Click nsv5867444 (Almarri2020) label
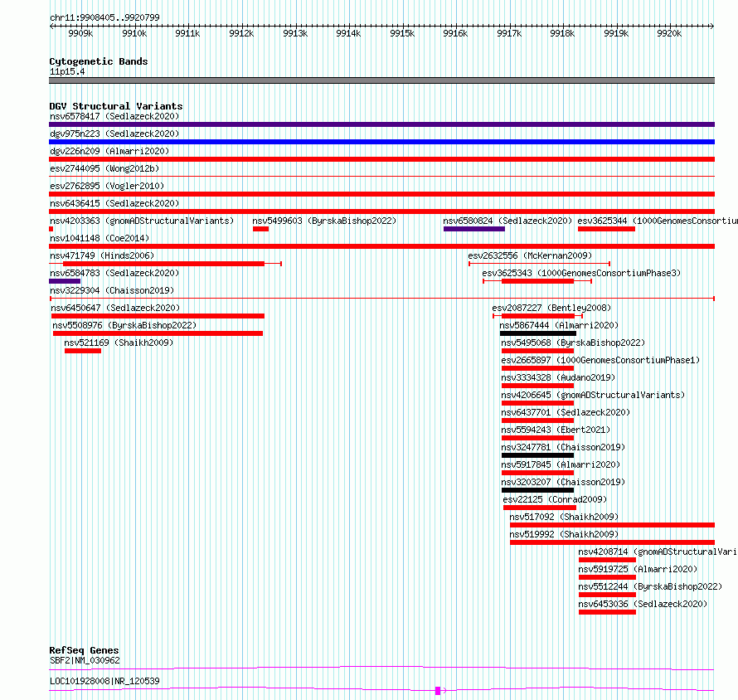Image resolution: width=738 pixels, height=700 pixels. (559, 325)
